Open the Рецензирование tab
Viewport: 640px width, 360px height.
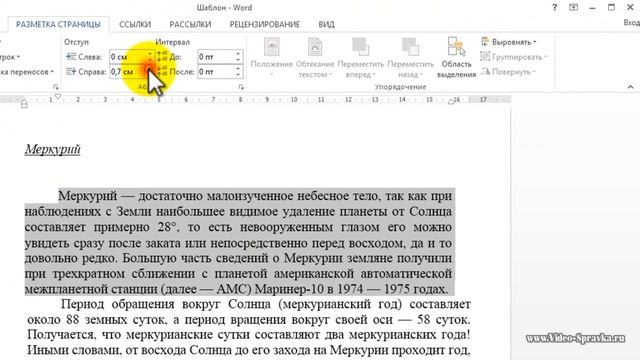point(264,24)
